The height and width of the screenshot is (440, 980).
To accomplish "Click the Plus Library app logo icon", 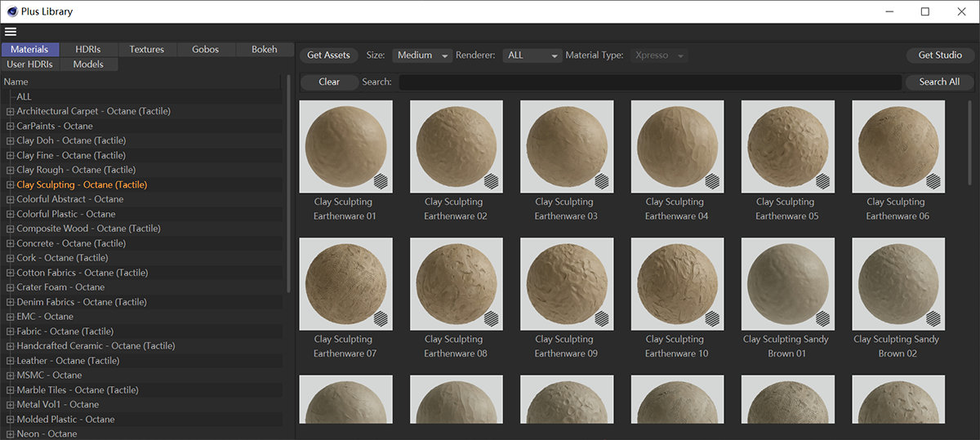I will point(11,11).
